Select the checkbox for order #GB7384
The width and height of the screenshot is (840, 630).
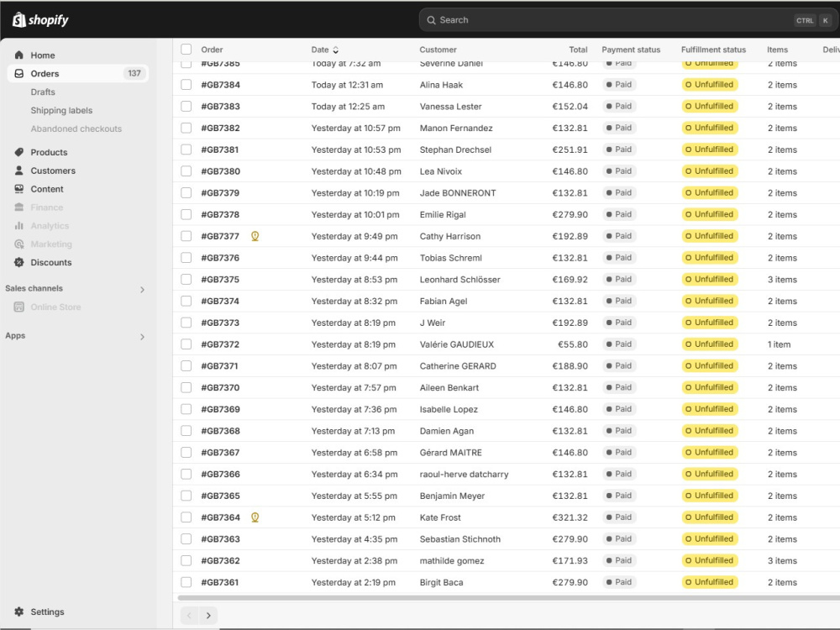coord(186,85)
